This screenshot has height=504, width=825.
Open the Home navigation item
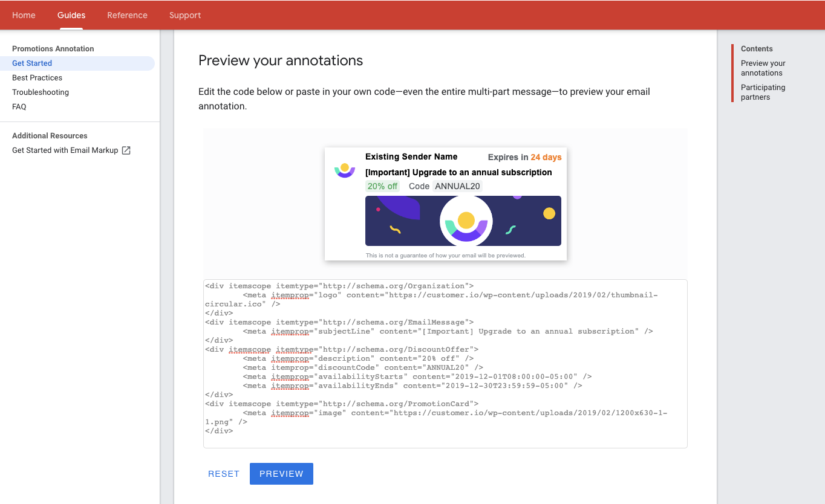click(24, 15)
